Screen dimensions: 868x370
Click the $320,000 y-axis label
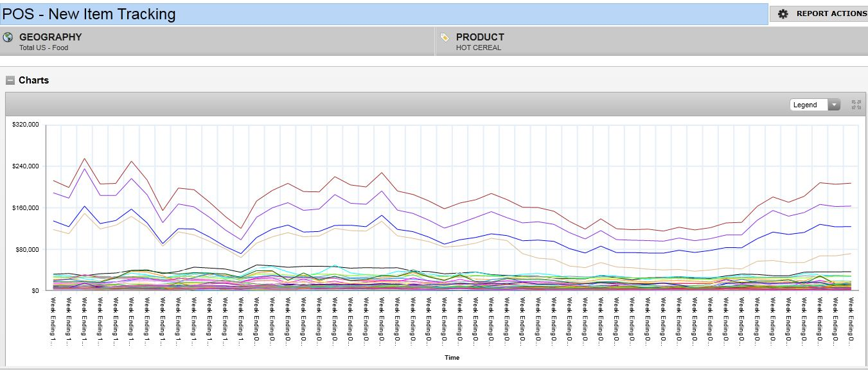click(x=26, y=125)
